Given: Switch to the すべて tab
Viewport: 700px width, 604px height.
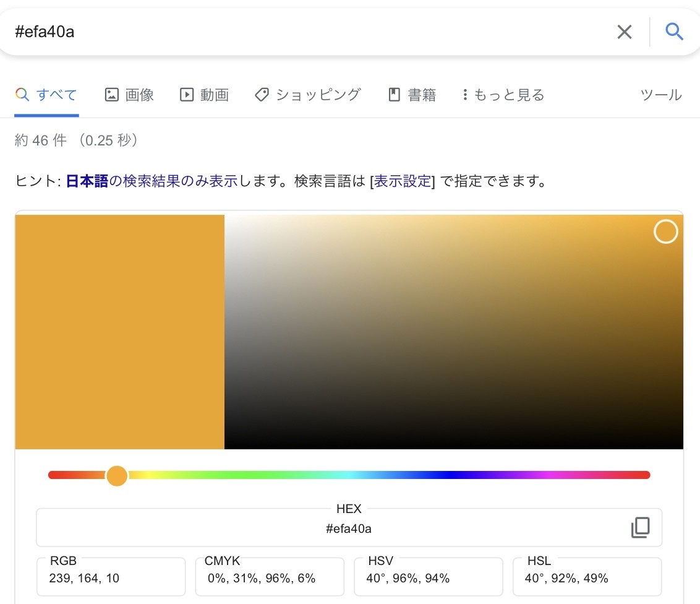Looking at the screenshot, I should pyautogui.click(x=47, y=95).
